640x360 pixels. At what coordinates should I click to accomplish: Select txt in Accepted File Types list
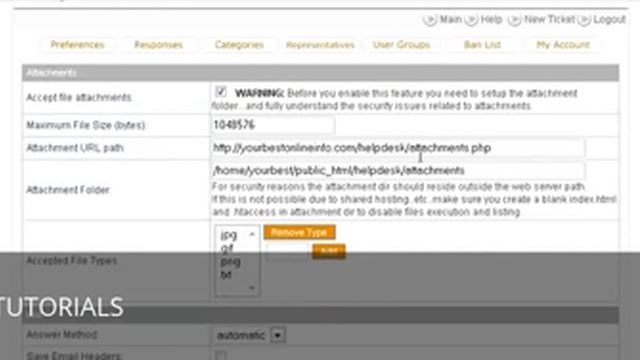[x=226, y=275]
